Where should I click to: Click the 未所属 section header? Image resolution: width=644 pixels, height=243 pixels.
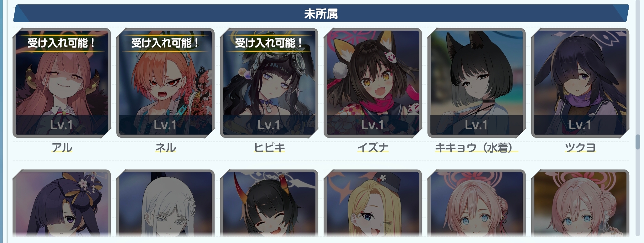321,13
